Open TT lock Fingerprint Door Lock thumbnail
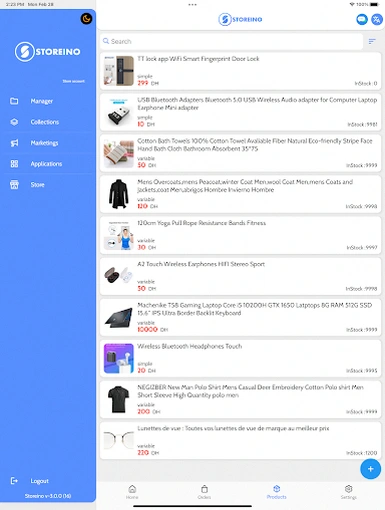The image size is (385, 510). (x=119, y=71)
